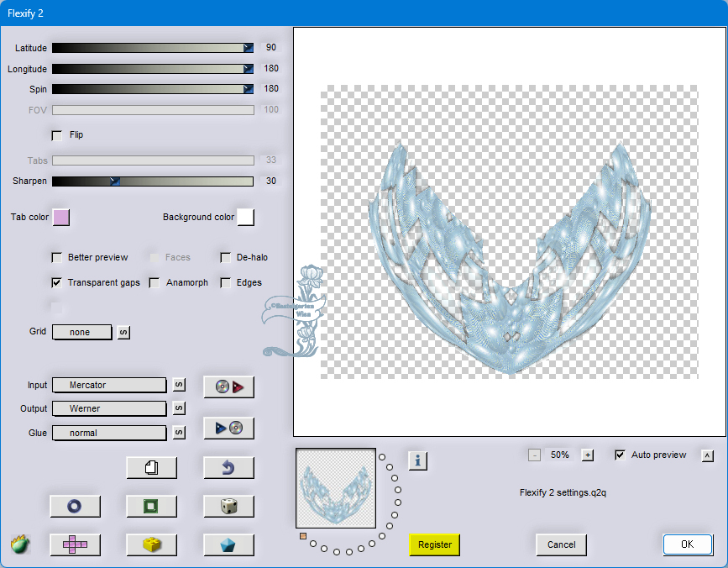Click the yellow brick icon button

pyautogui.click(x=152, y=544)
